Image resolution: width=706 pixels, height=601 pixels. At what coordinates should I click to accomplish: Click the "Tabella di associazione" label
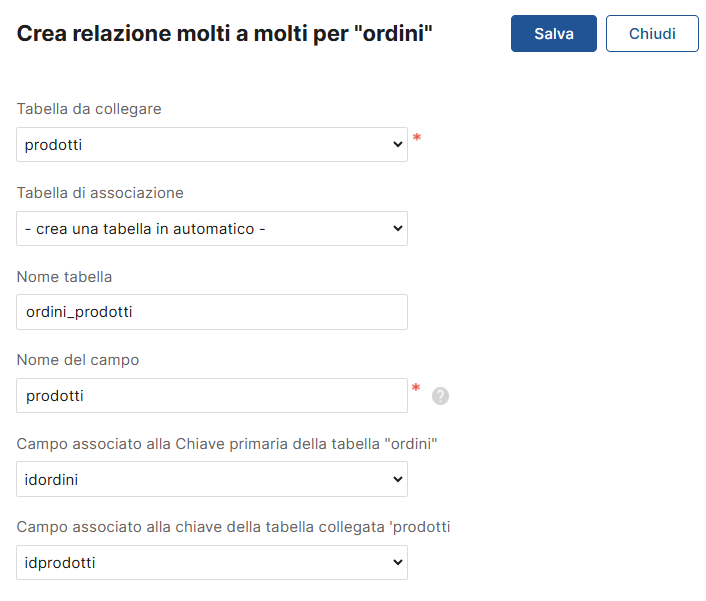(100, 193)
